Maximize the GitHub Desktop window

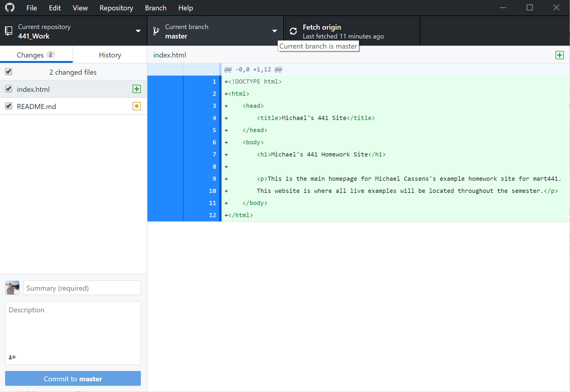tap(530, 8)
